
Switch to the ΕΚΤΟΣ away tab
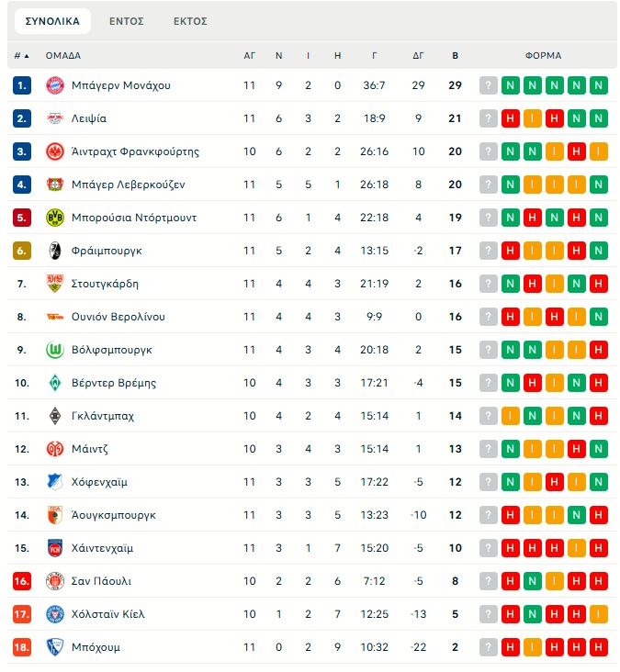[x=190, y=21]
